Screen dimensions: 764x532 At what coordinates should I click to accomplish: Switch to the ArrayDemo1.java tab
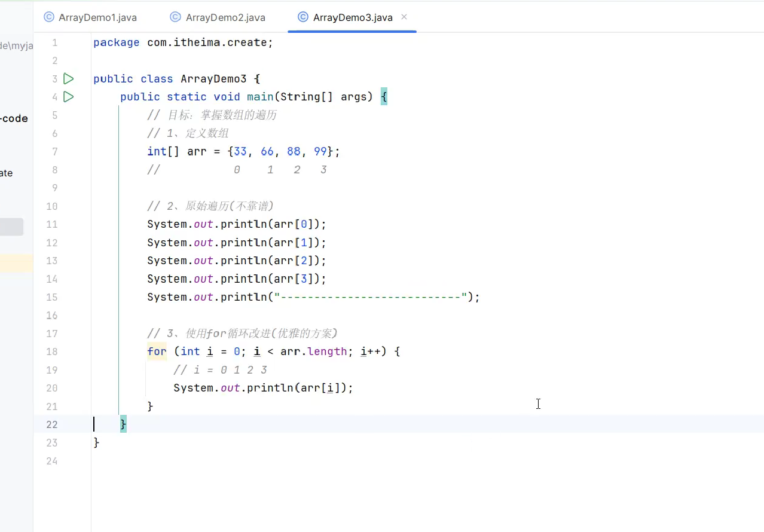pos(90,17)
